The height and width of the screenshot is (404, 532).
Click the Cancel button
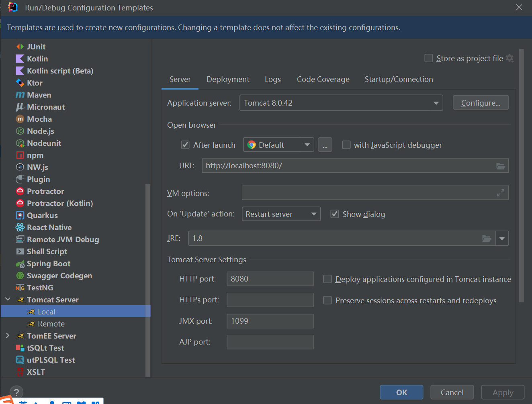(x=452, y=392)
